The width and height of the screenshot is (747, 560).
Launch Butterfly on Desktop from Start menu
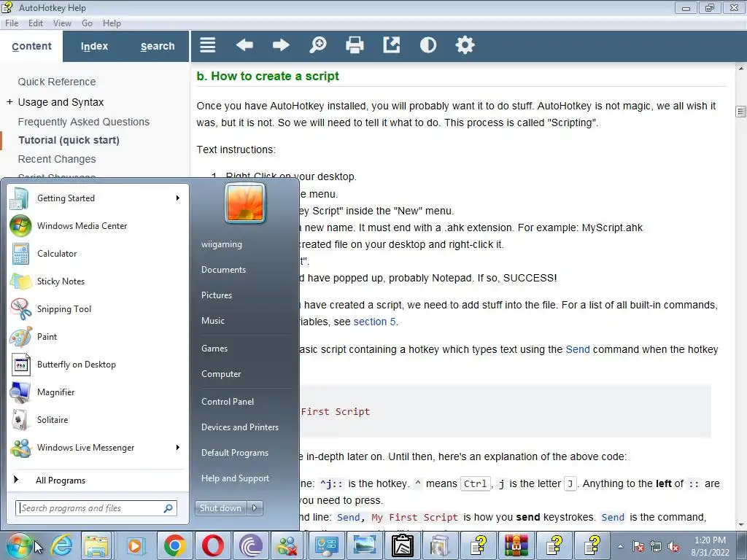point(97,365)
